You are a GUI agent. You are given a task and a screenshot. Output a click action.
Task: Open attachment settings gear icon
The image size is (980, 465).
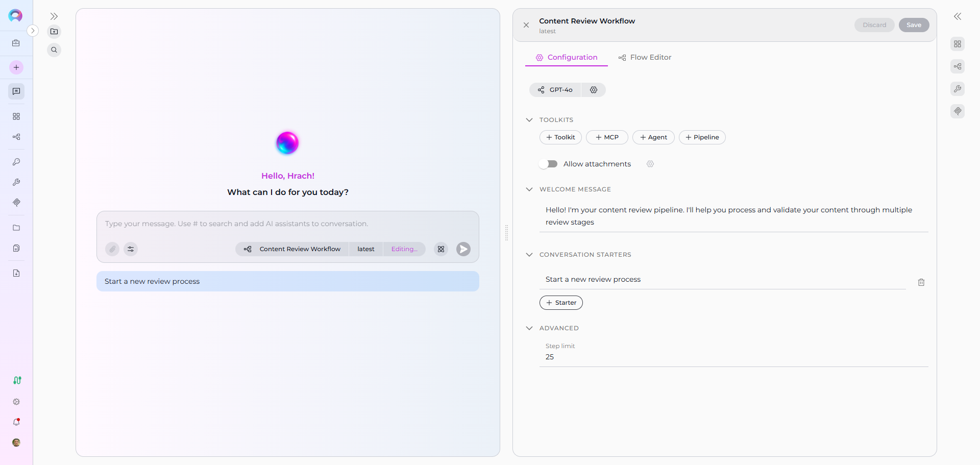[x=650, y=164]
